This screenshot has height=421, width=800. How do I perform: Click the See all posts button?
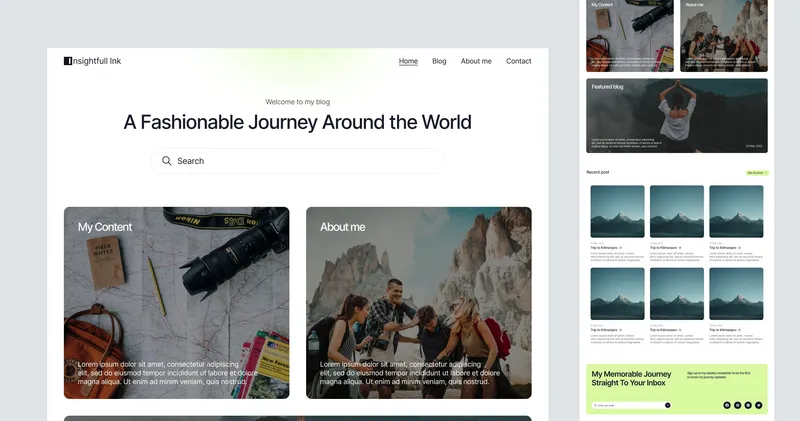point(757,173)
